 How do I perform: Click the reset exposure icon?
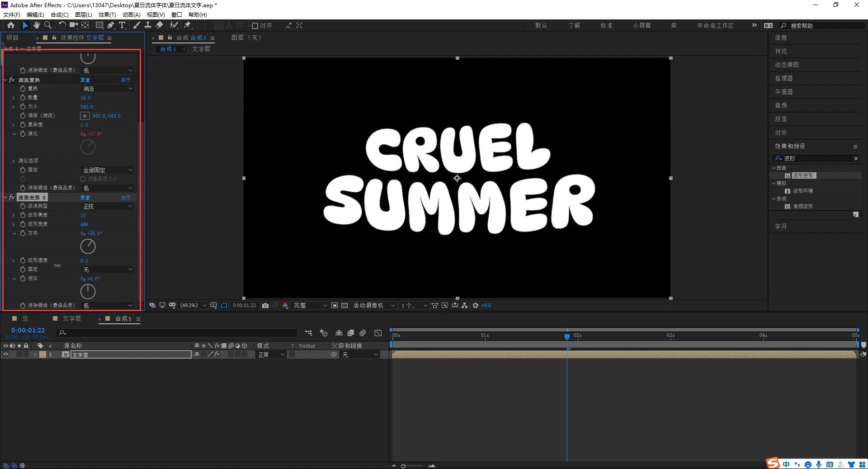coord(476,306)
